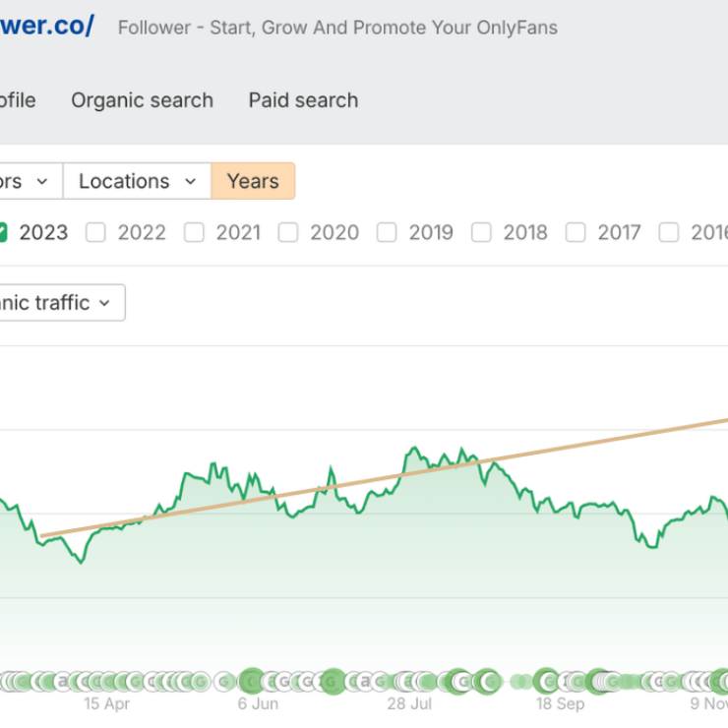Expand the Locations dropdown

[137, 181]
